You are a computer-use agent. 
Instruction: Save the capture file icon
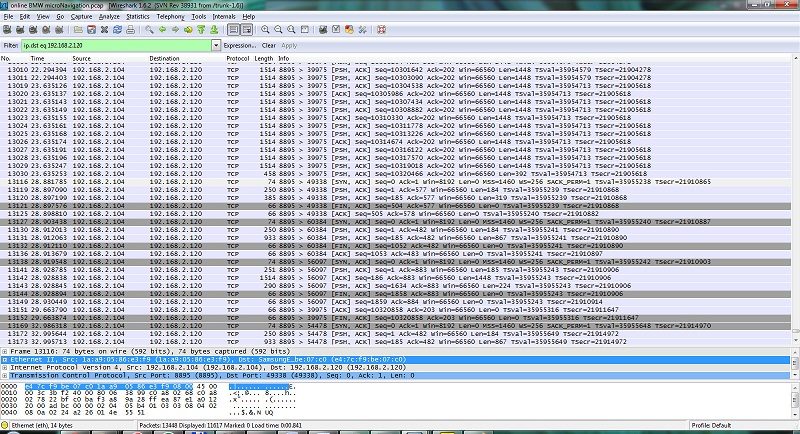click(91, 30)
